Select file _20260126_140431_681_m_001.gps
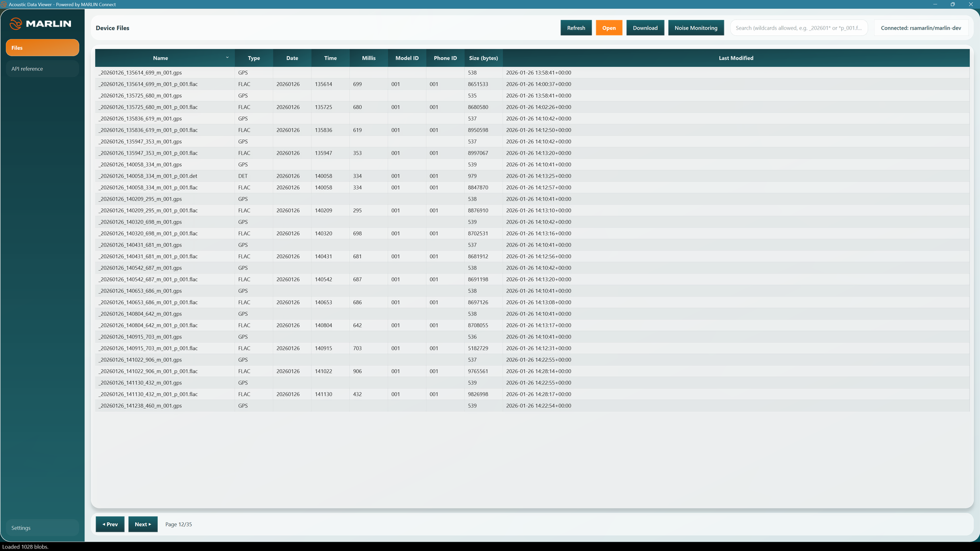 pos(140,245)
